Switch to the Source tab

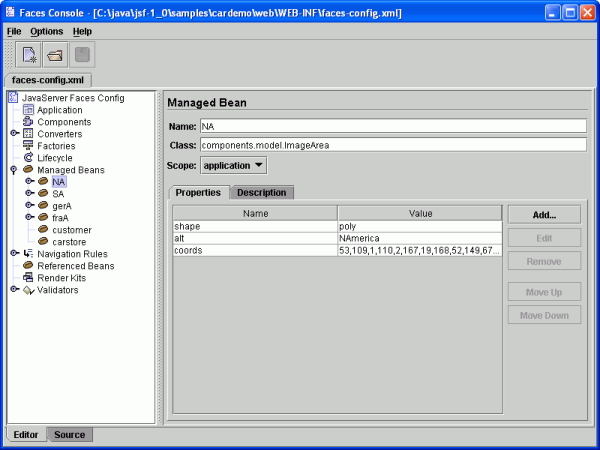point(69,435)
